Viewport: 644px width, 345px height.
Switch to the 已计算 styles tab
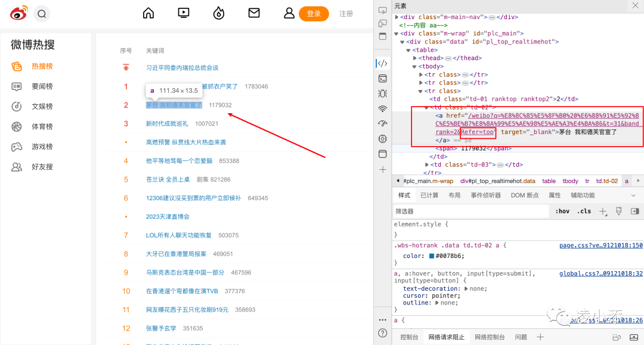click(429, 195)
